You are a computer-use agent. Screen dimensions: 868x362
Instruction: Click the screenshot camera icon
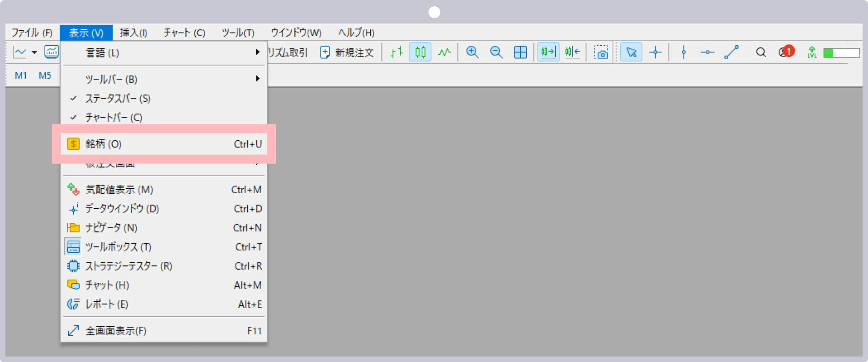tap(601, 52)
